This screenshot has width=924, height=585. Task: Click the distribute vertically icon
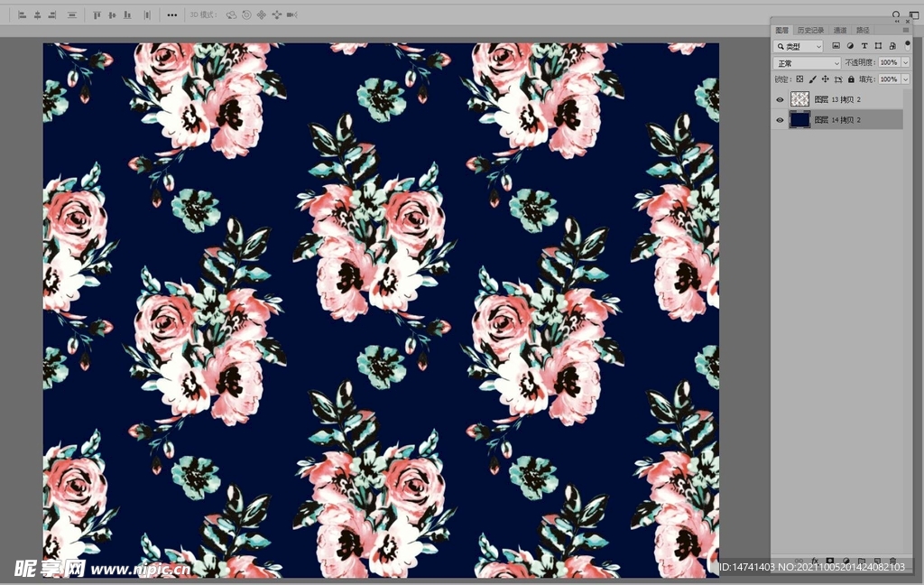pos(72,14)
